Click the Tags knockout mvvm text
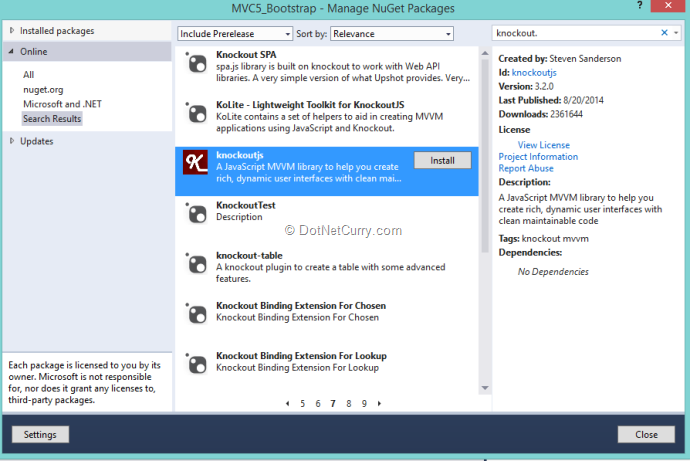690x461 pixels. (x=543, y=238)
